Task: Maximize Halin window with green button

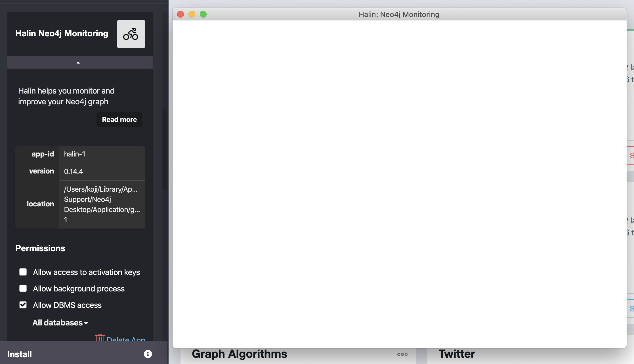Action: (x=203, y=14)
